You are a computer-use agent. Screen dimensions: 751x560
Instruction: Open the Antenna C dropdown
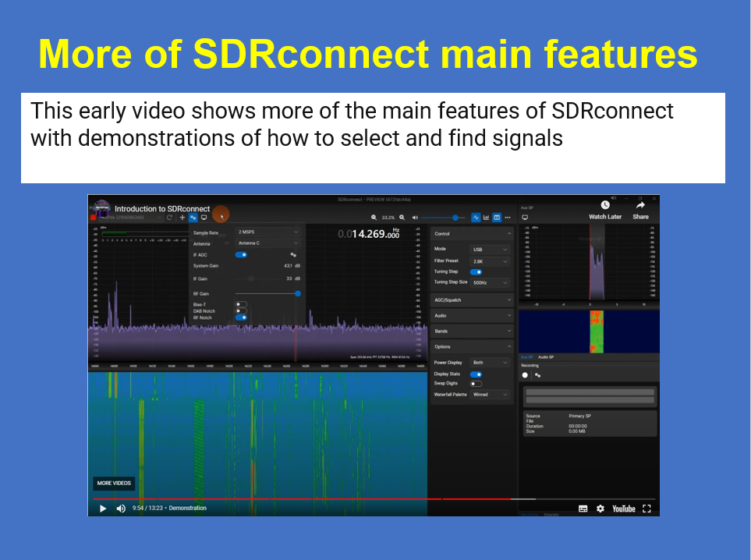click(x=268, y=243)
